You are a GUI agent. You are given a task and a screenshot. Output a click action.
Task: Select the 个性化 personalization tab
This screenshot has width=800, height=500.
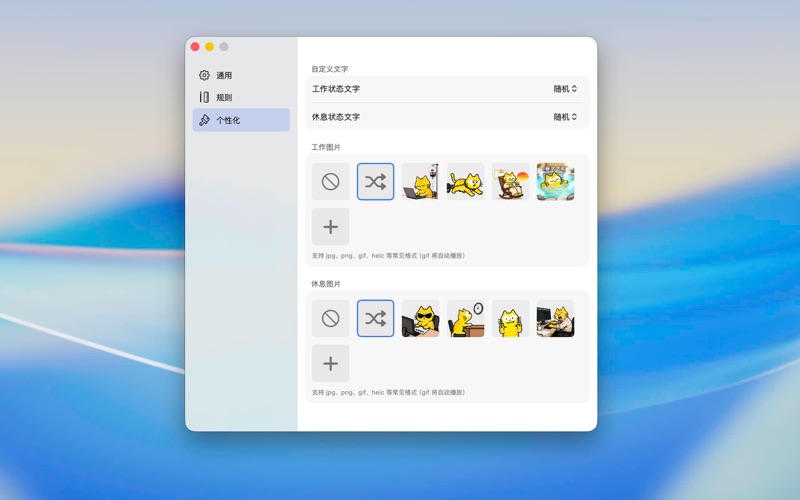241,120
